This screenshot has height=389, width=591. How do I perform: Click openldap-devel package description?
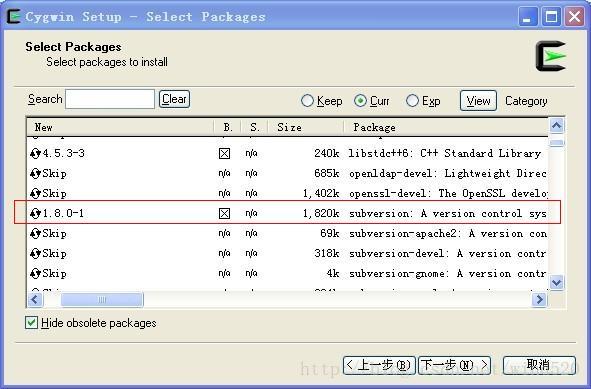click(x=447, y=173)
